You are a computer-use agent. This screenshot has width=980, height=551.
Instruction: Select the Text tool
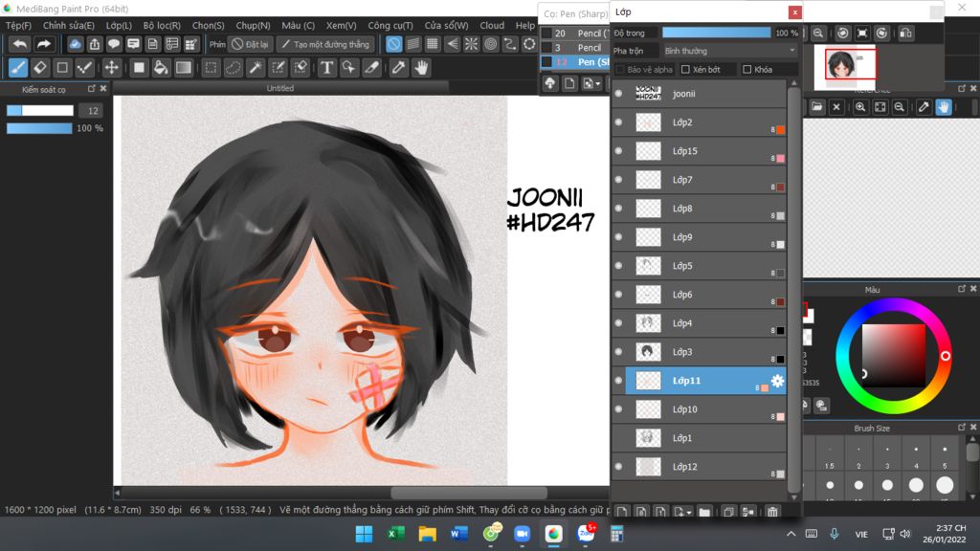click(x=326, y=68)
